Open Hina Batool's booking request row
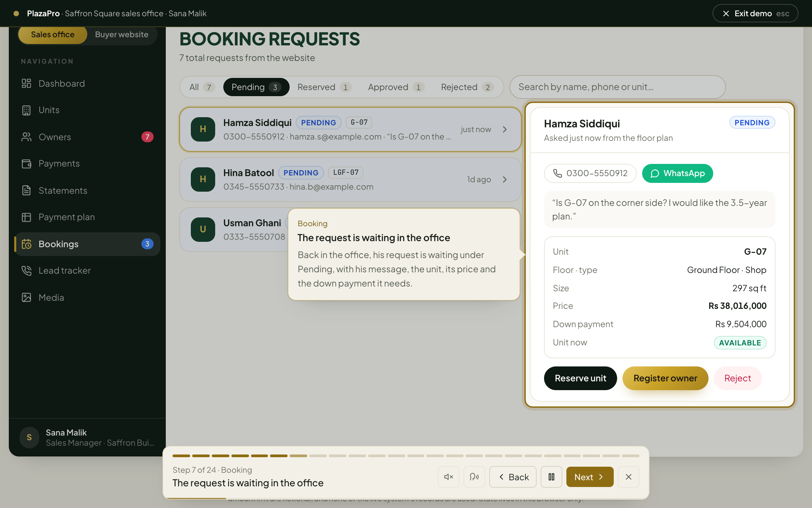The height and width of the screenshot is (508, 812). click(x=350, y=179)
